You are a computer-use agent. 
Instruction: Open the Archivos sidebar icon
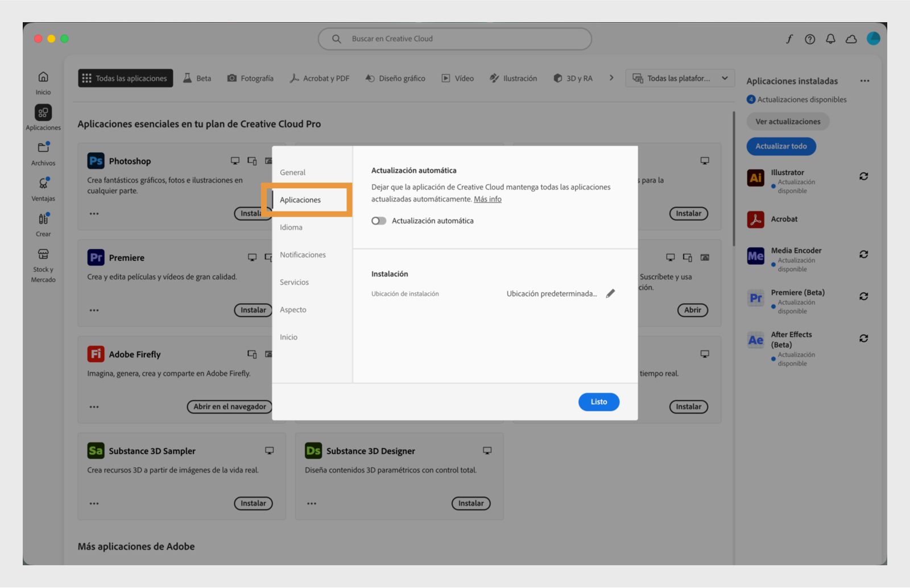tap(43, 147)
